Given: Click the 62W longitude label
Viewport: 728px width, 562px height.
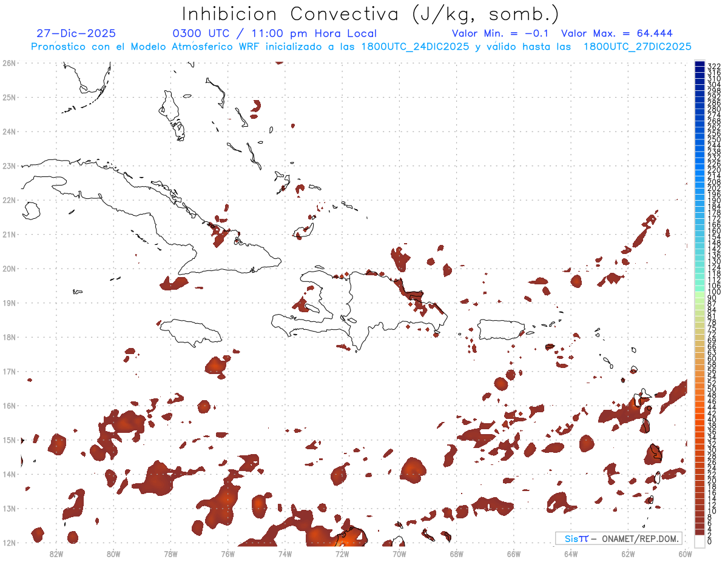Looking at the screenshot, I should coord(628,553).
